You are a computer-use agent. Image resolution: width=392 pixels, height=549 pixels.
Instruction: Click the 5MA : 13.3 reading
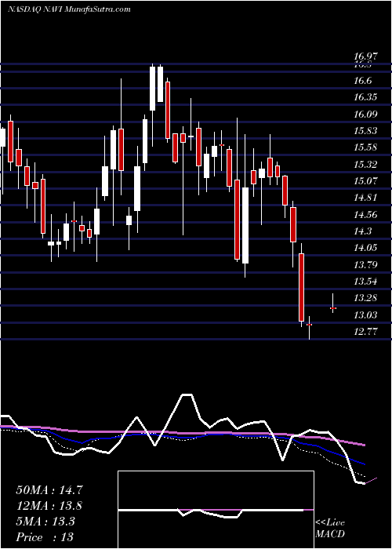pyautogui.click(x=45, y=522)
